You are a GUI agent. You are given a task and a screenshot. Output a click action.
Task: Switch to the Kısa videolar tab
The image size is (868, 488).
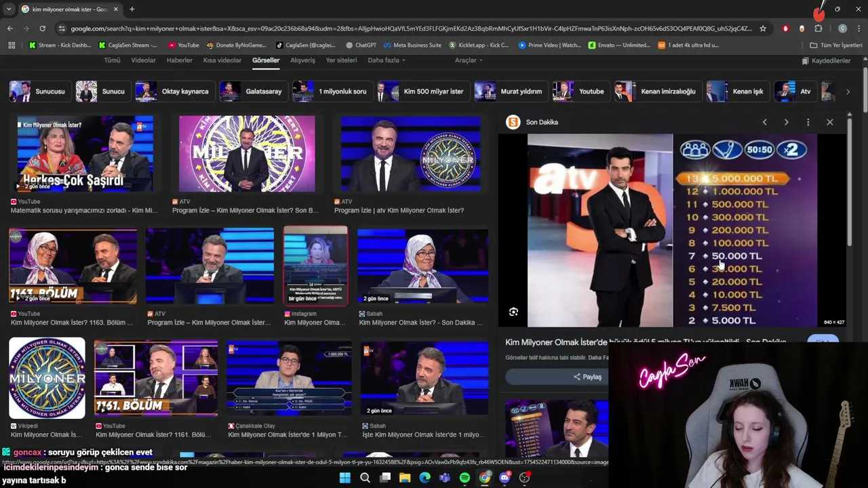pos(222,60)
